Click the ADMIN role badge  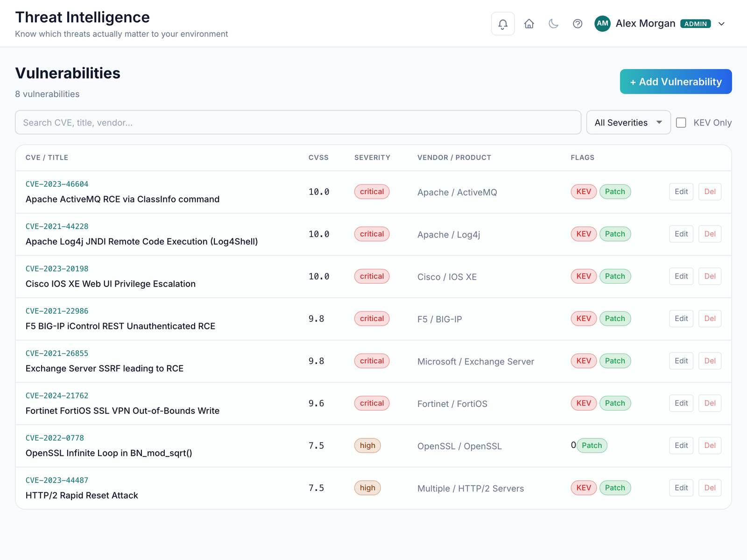click(x=695, y=24)
